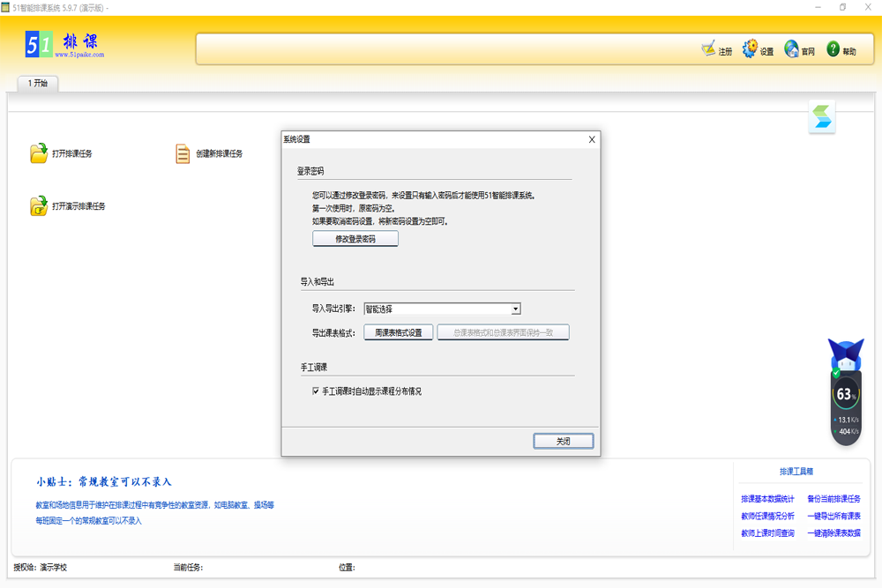The width and height of the screenshot is (882, 588).
Task: Open 排课基本数据统计 link
Action: click(767, 499)
